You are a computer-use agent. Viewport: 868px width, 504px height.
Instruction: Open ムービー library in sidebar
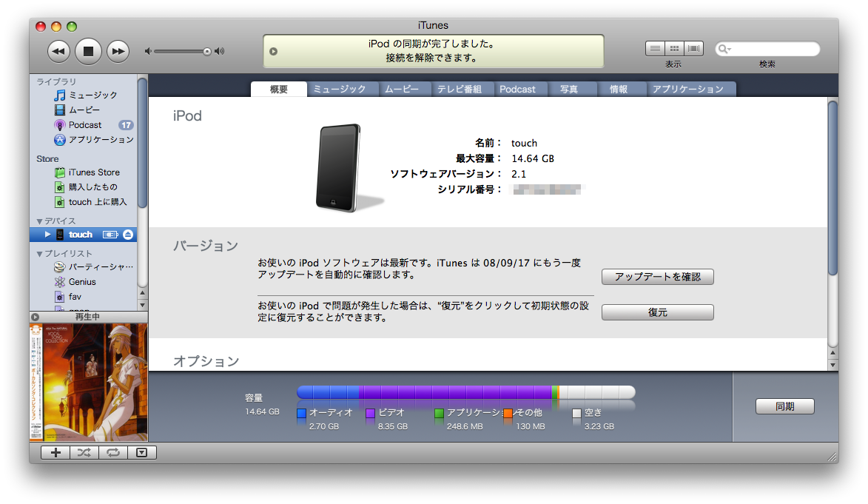(78, 110)
